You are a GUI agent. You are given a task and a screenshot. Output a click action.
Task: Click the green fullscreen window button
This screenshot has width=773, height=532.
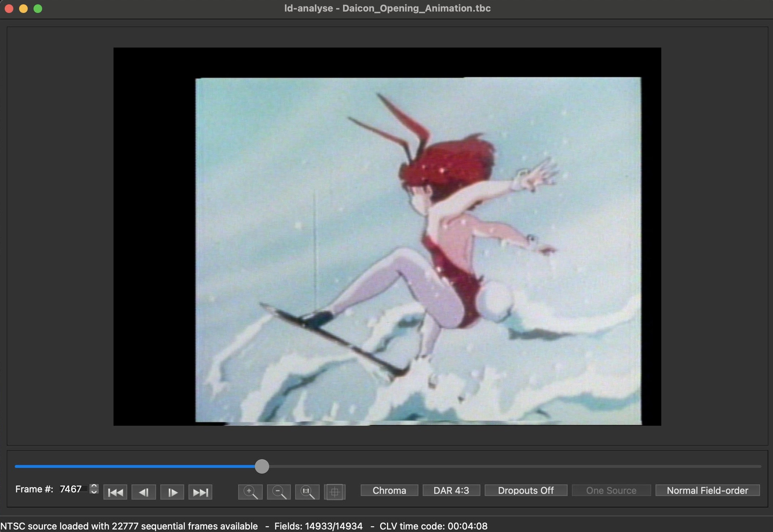tap(38, 9)
